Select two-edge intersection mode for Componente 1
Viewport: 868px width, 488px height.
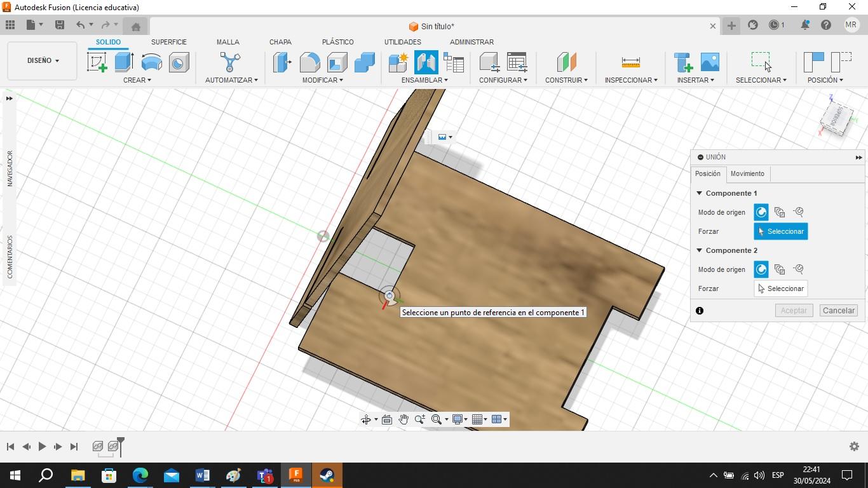[x=799, y=212]
